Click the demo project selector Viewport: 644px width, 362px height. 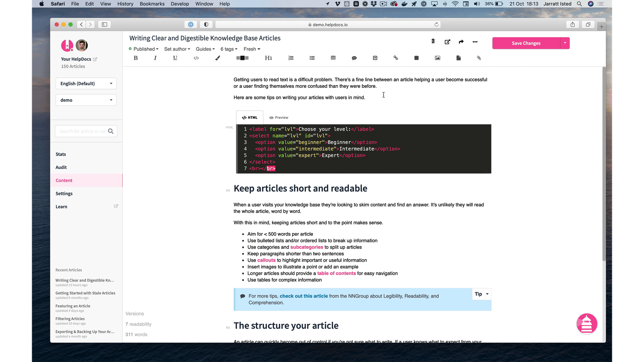(x=86, y=100)
